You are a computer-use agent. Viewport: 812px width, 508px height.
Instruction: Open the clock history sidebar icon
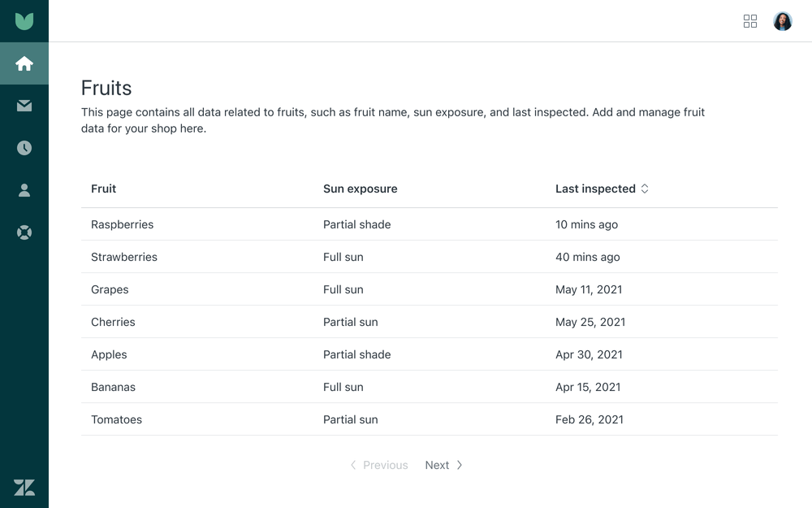coord(24,148)
